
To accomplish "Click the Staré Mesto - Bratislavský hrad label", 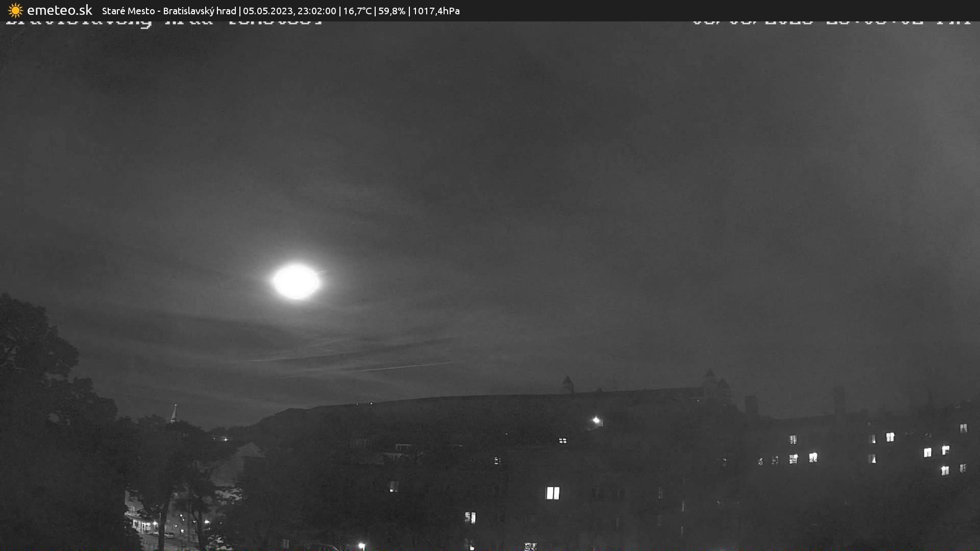I will [x=169, y=11].
